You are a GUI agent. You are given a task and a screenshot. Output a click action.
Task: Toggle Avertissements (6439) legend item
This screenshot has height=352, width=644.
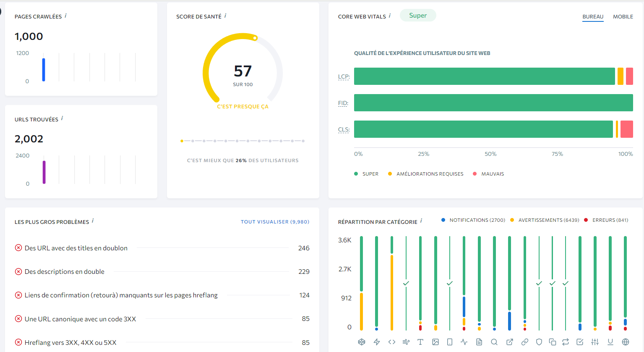[545, 220]
